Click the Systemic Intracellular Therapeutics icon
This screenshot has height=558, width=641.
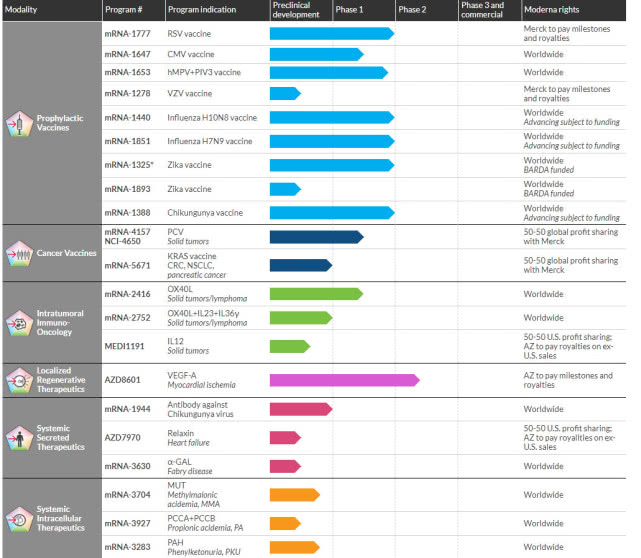coord(16,519)
